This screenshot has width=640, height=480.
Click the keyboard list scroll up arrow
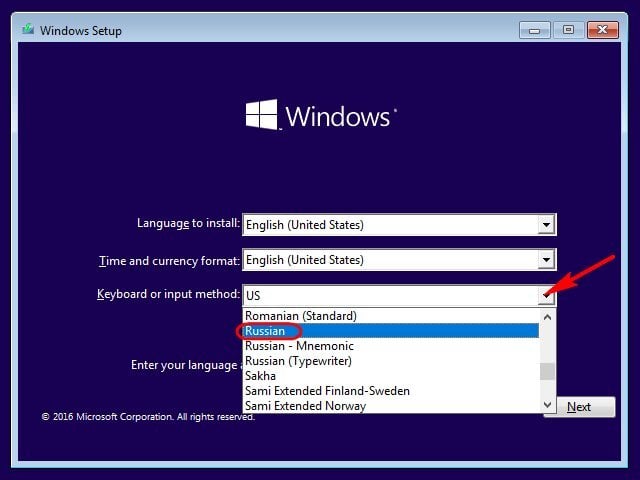click(x=547, y=317)
